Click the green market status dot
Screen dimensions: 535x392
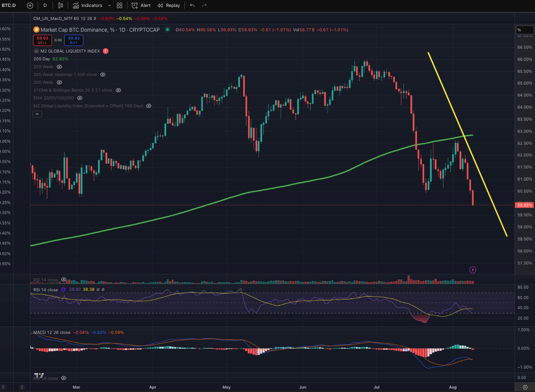click(167, 30)
